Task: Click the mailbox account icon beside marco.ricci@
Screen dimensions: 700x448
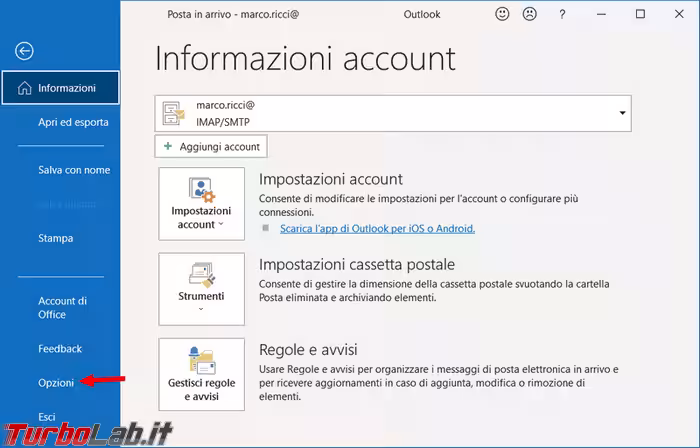Action: pos(173,113)
